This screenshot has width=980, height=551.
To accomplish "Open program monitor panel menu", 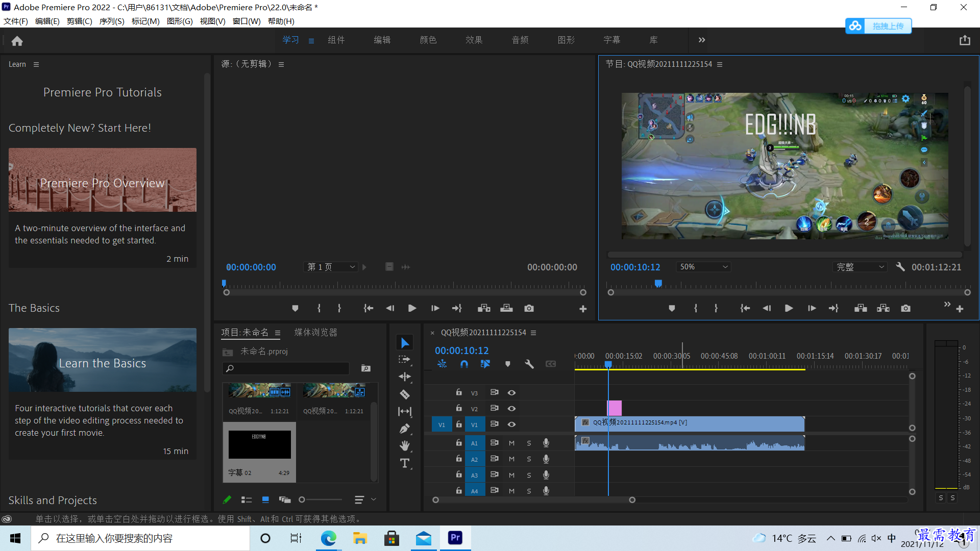I will pyautogui.click(x=720, y=64).
